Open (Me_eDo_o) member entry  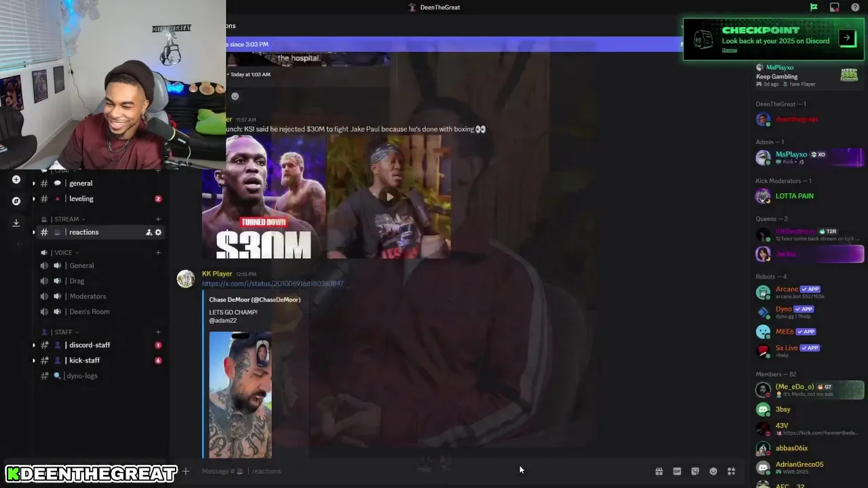(809, 390)
